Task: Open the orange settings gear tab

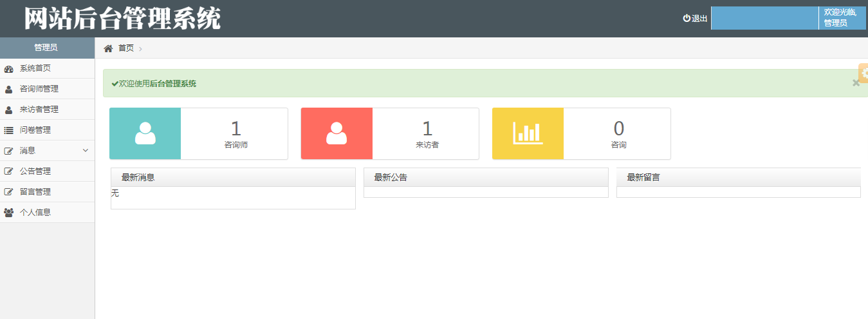Action: 863,73
